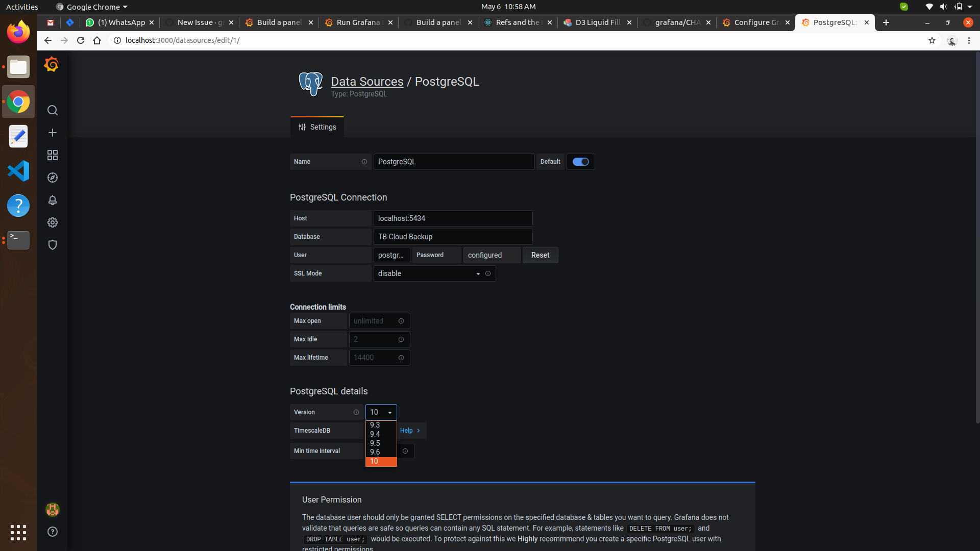Bookmark this page with the star icon
The width and height of the screenshot is (980, 551).
pos(932,40)
